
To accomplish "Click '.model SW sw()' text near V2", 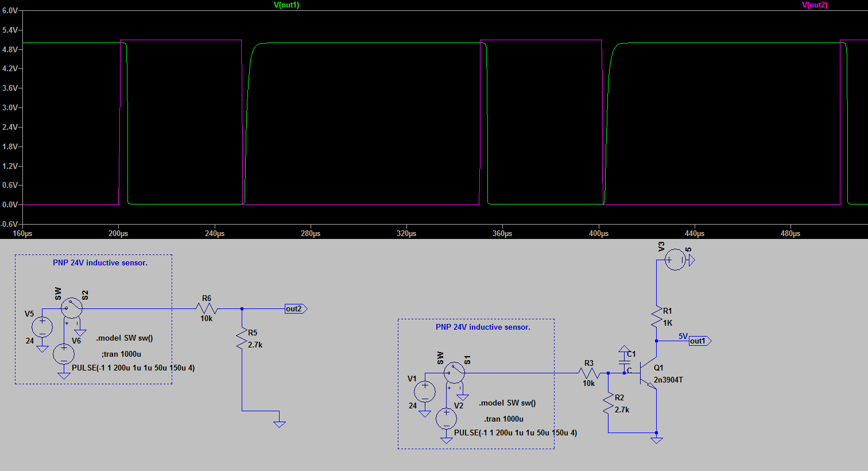I will click(507, 403).
